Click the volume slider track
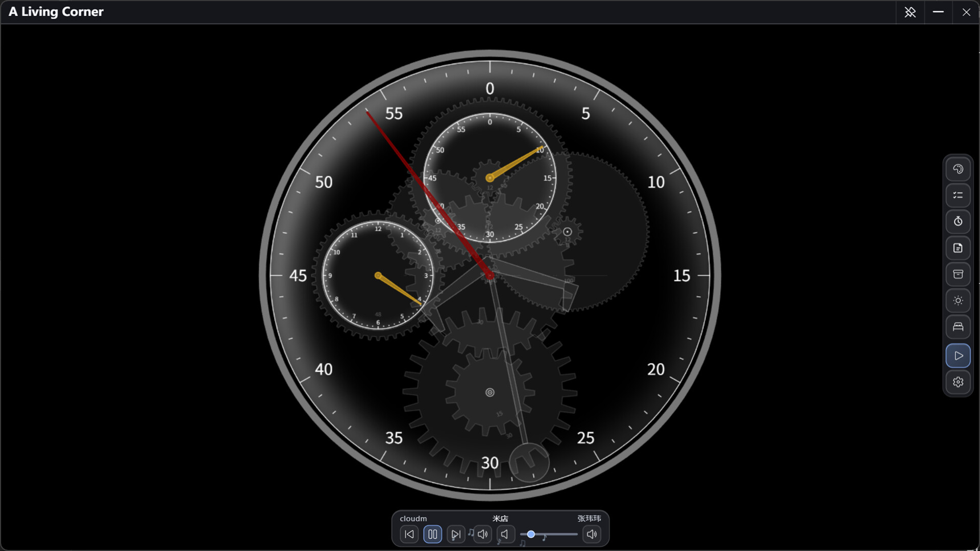The width and height of the screenshot is (980, 551). tap(549, 534)
